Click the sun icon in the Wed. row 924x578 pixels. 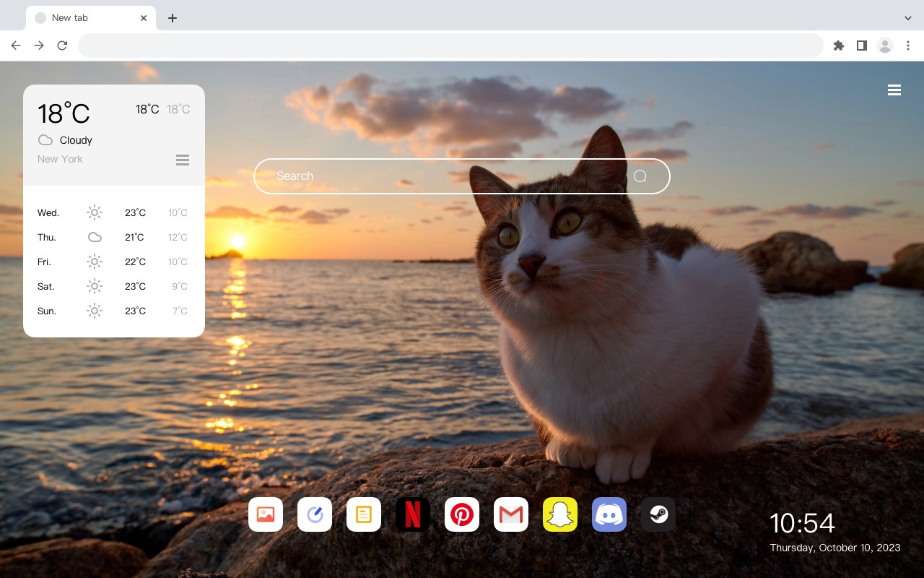tap(95, 212)
